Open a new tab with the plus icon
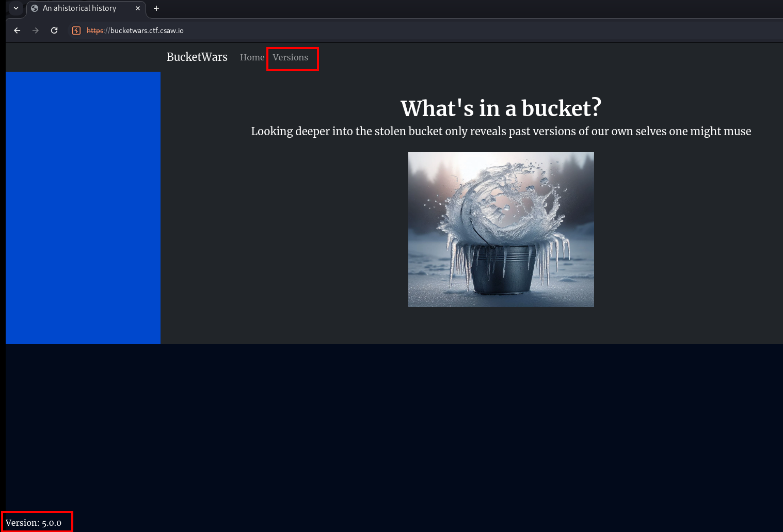Screen dimensions: 783x532 point(156,8)
